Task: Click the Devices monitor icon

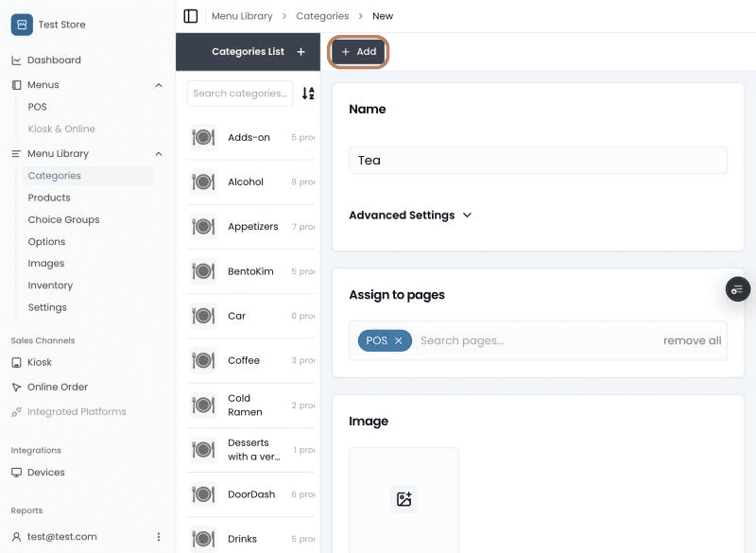Action: [x=16, y=473]
